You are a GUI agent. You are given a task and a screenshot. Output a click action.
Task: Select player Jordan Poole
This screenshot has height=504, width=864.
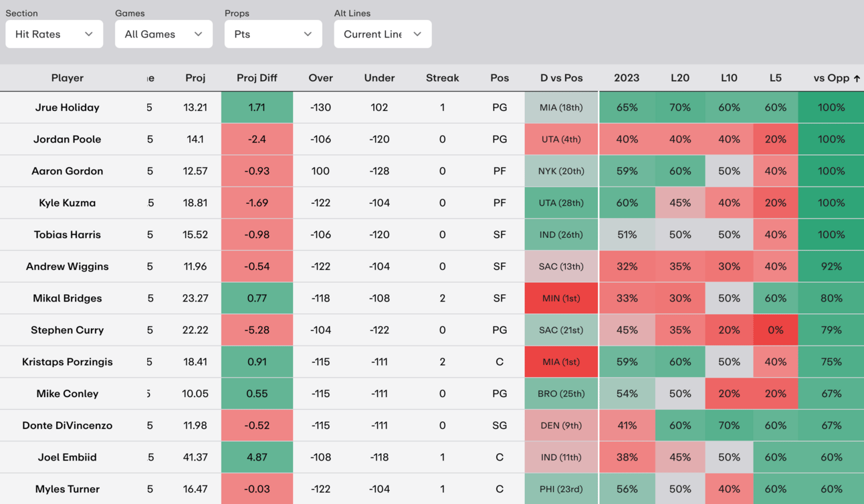68,139
